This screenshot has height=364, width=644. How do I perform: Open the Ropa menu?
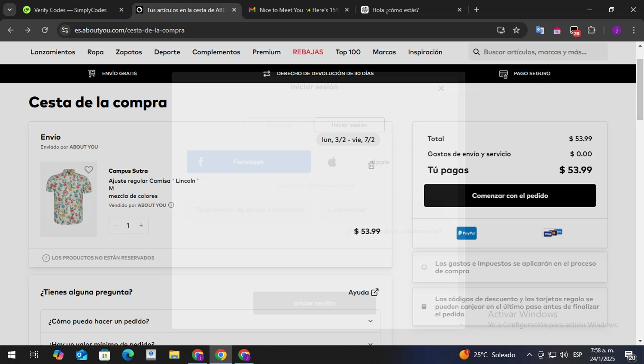pos(95,52)
